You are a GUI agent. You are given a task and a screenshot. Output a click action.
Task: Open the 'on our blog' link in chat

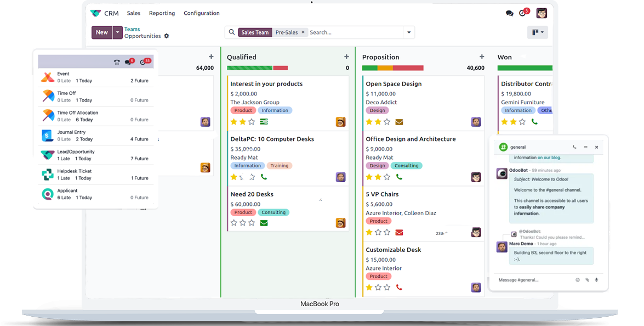click(x=549, y=158)
